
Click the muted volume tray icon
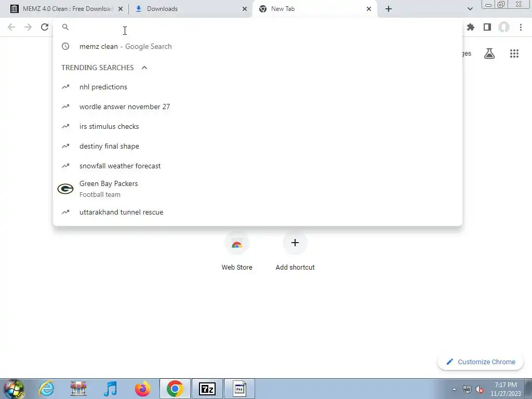(x=480, y=390)
